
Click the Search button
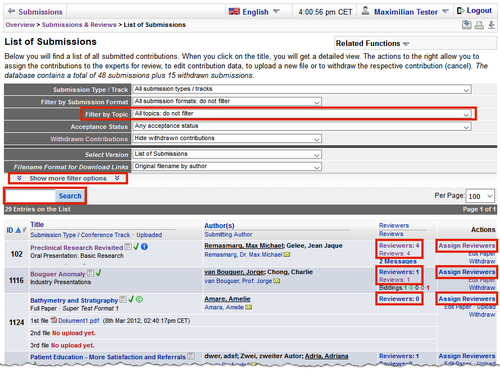click(70, 196)
